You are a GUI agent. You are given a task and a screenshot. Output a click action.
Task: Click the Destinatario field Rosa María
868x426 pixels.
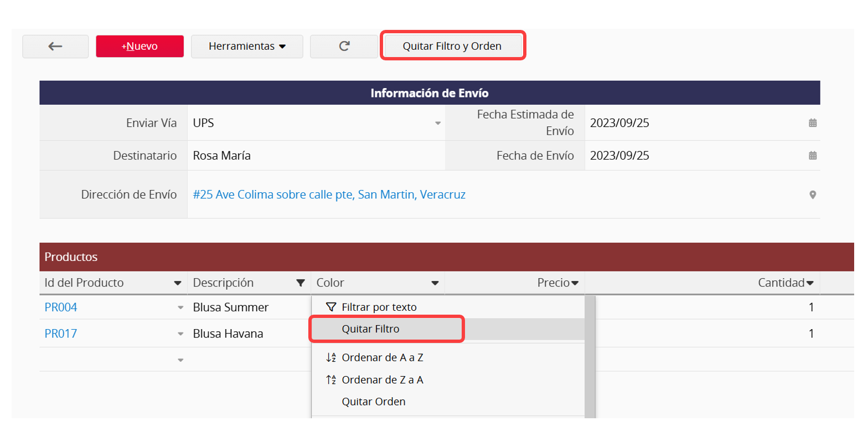pos(222,156)
